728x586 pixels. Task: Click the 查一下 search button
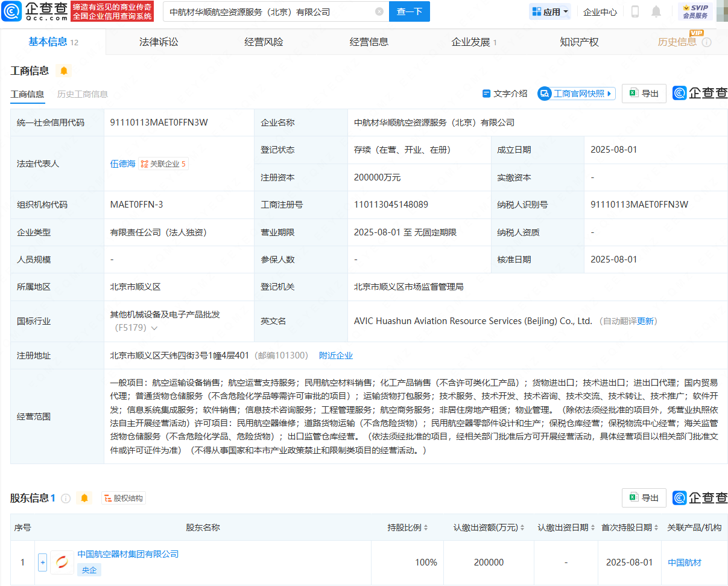click(410, 11)
